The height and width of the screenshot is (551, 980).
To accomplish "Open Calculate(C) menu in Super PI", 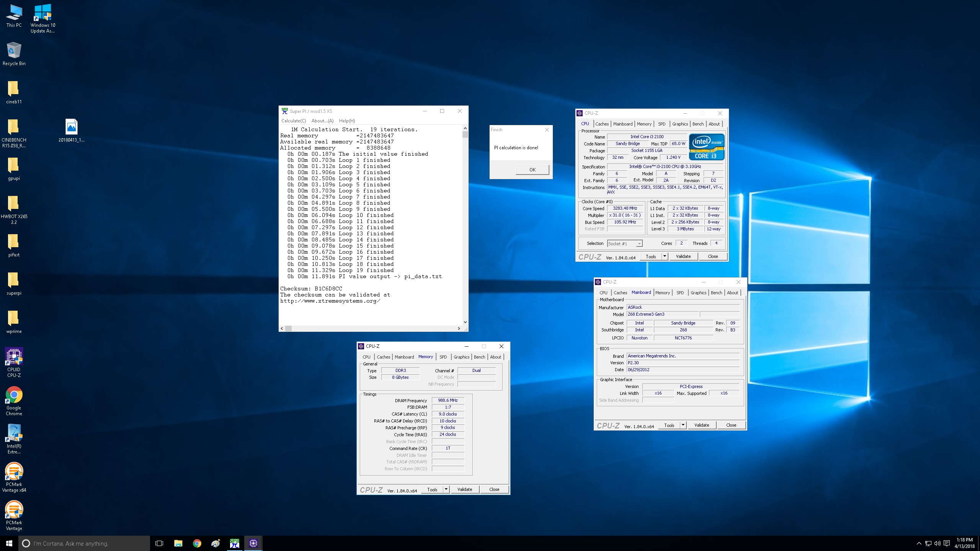I will (294, 121).
